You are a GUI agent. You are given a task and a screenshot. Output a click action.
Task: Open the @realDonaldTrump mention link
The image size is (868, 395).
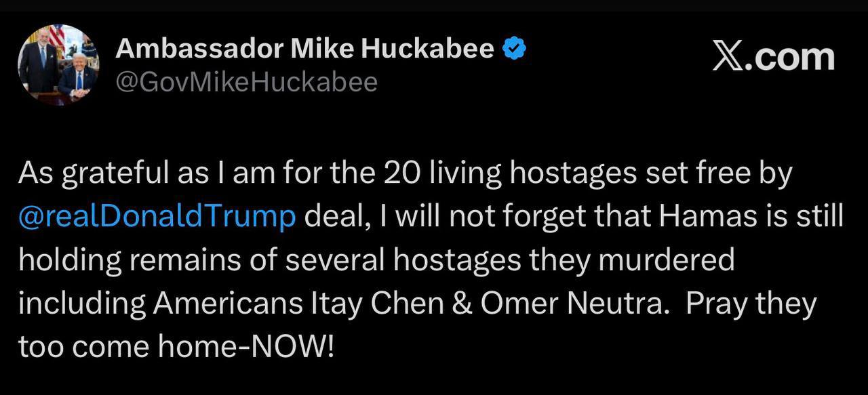coord(157,217)
